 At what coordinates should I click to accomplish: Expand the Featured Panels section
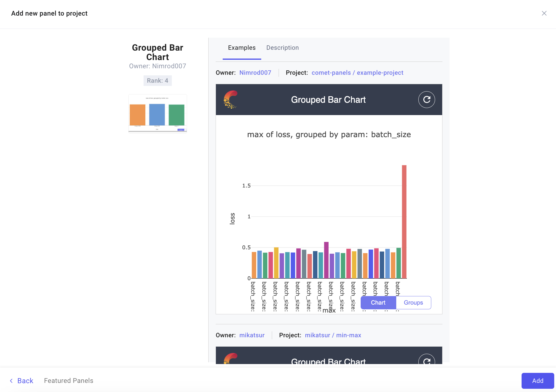[x=68, y=381]
